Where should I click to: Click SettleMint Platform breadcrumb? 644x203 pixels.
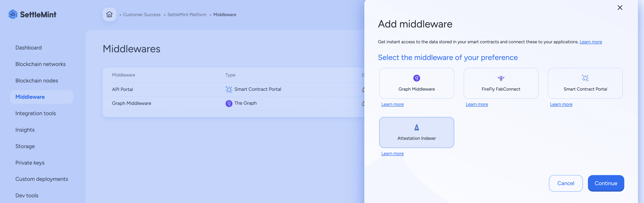pyautogui.click(x=187, y=14)
